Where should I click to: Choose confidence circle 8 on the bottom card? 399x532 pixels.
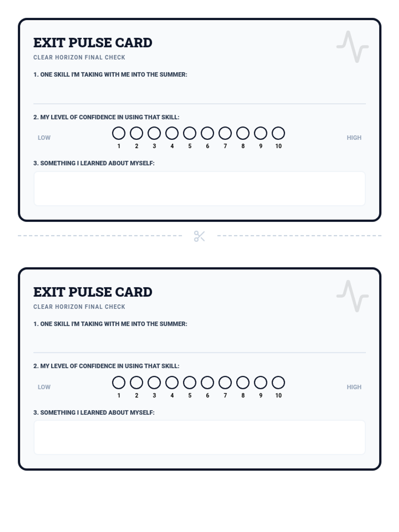tap(243, 382)
